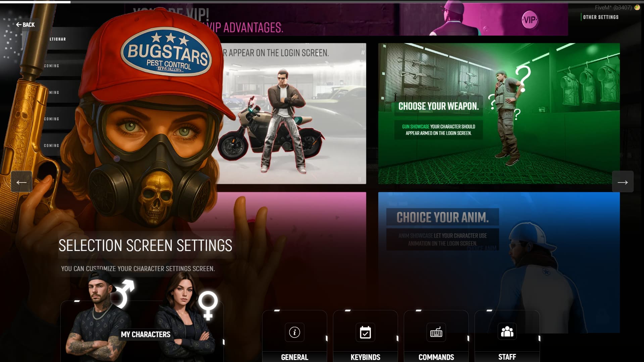
Task: Click the FiveM logo icon near version
Action: click(637, 7)
